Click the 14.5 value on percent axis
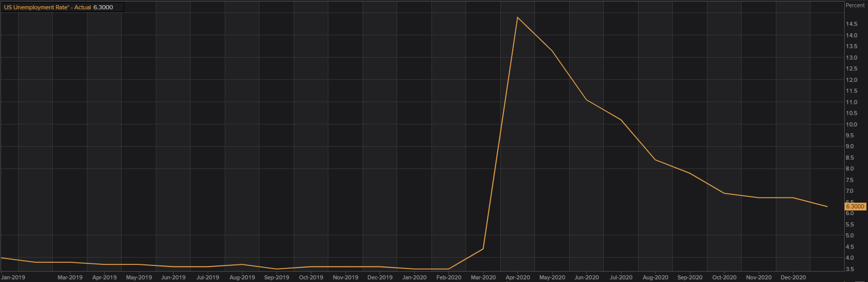Viewport: 868px width, 282px height. point(851,24)
